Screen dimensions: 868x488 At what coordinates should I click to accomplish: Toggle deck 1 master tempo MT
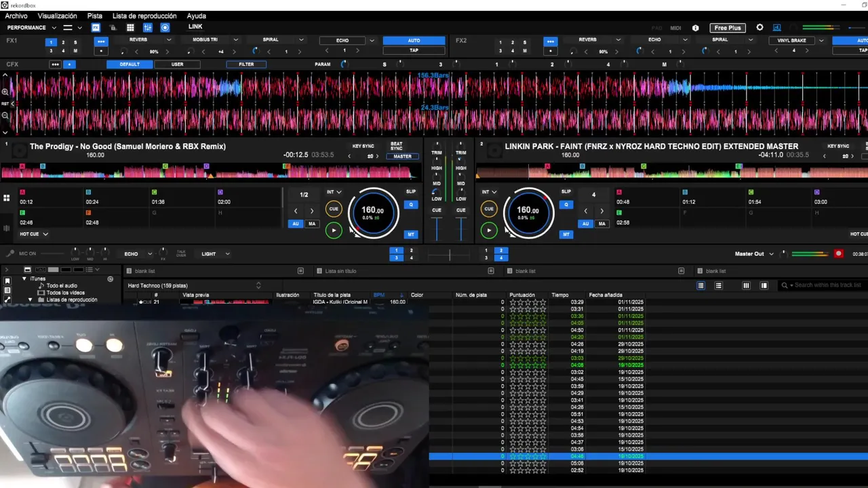coord(411,235)
